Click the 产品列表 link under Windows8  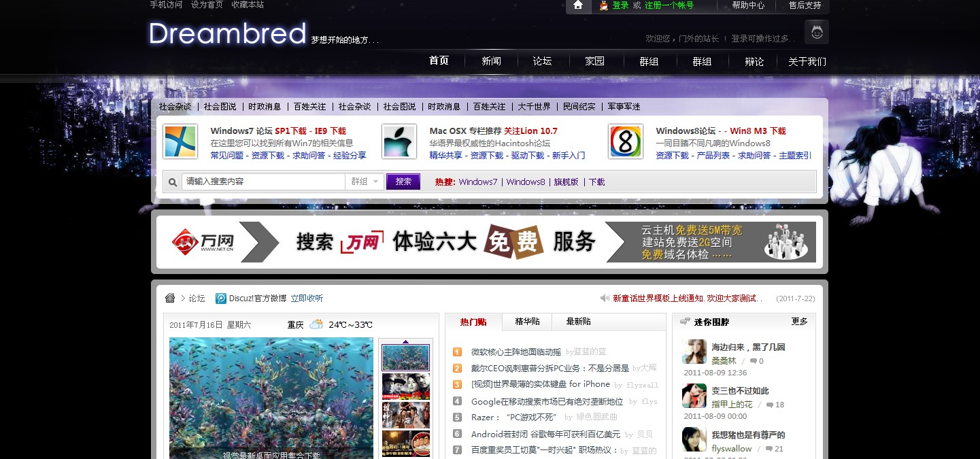(x=713, y=156)
